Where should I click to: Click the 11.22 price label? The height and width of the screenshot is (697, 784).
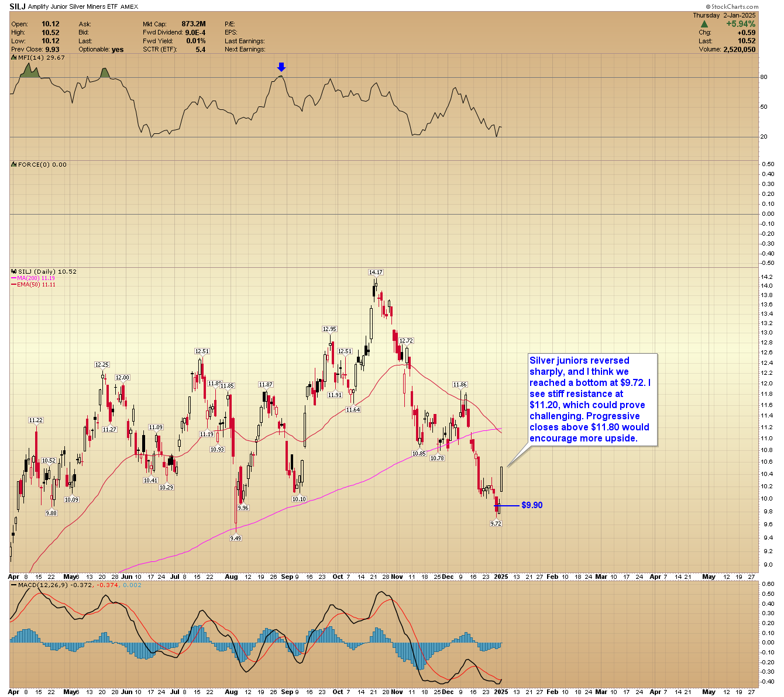[x=36, y=420]
